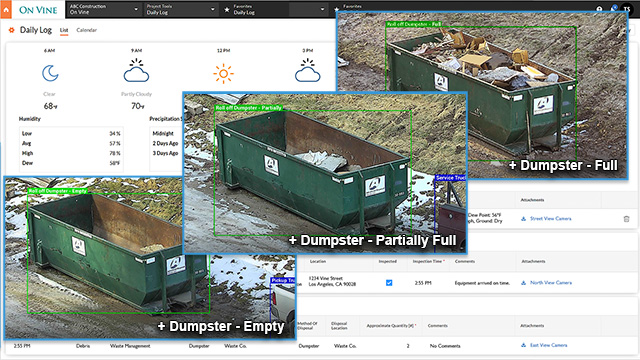Open the ABC Construction project dropdown

[x=104, y=9]
